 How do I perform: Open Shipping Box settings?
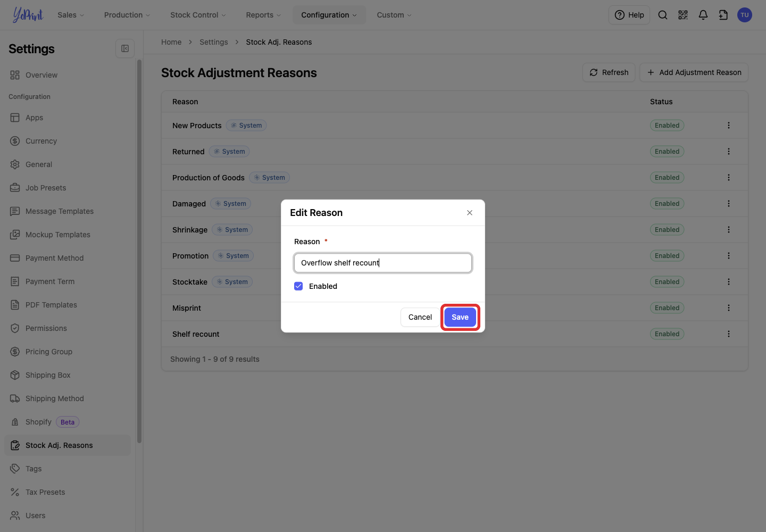click(x=68, y=375)
